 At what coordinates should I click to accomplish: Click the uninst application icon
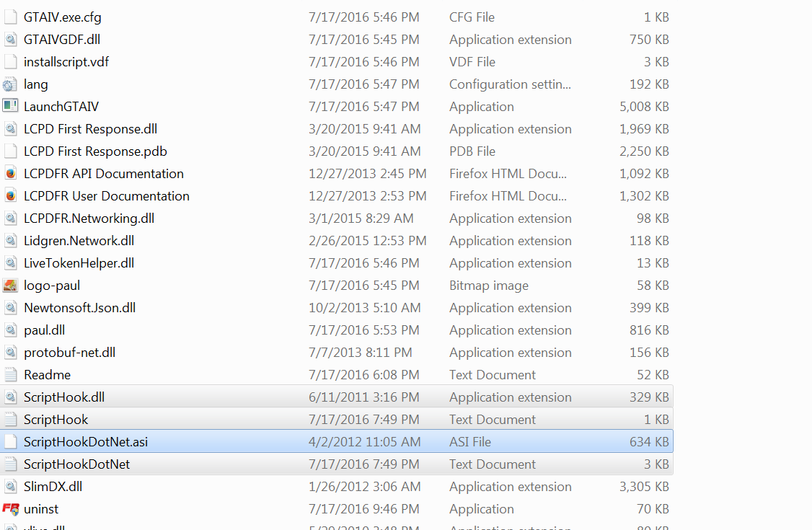10,509
